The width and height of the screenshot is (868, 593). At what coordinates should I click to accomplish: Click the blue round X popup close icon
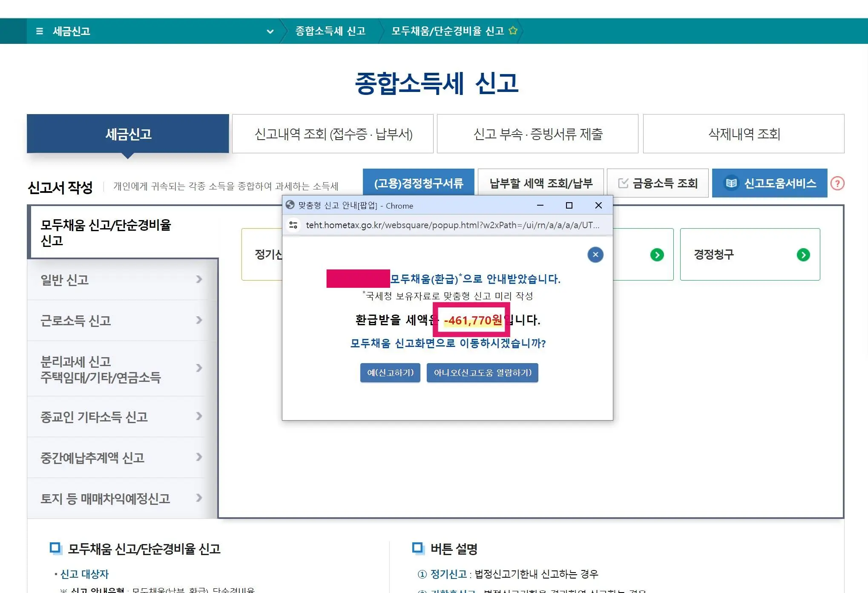(595, 255)
